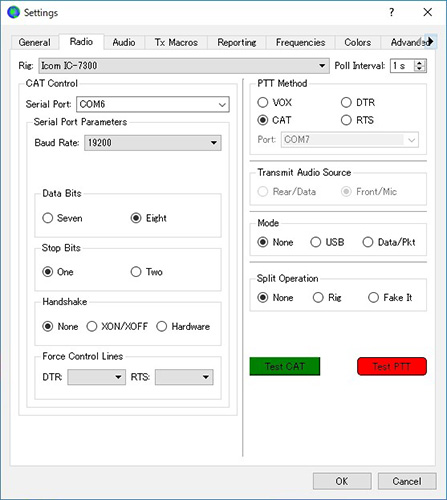Screen dimensions: 447x500
Task: Set Mode to Data/Pkt
Action: pyautogui.click(x=368, y=242)
